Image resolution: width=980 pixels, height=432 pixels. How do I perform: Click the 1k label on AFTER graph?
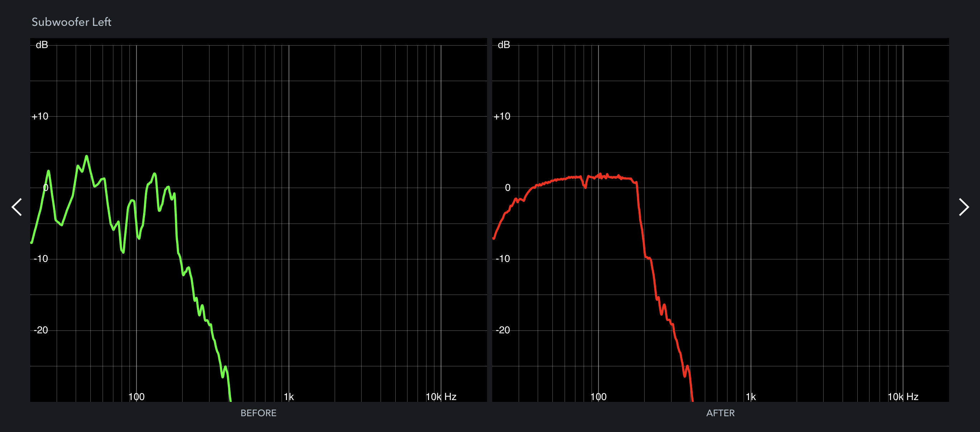coord(750,396)
